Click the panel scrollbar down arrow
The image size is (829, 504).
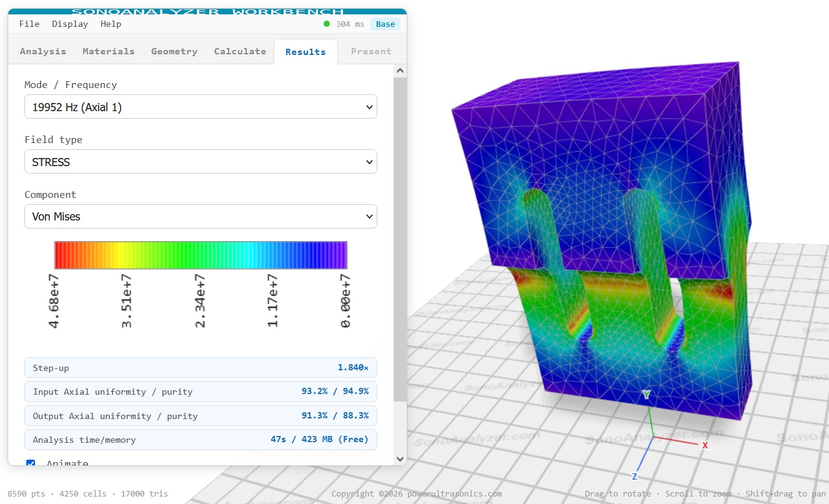tap(400, 459)
